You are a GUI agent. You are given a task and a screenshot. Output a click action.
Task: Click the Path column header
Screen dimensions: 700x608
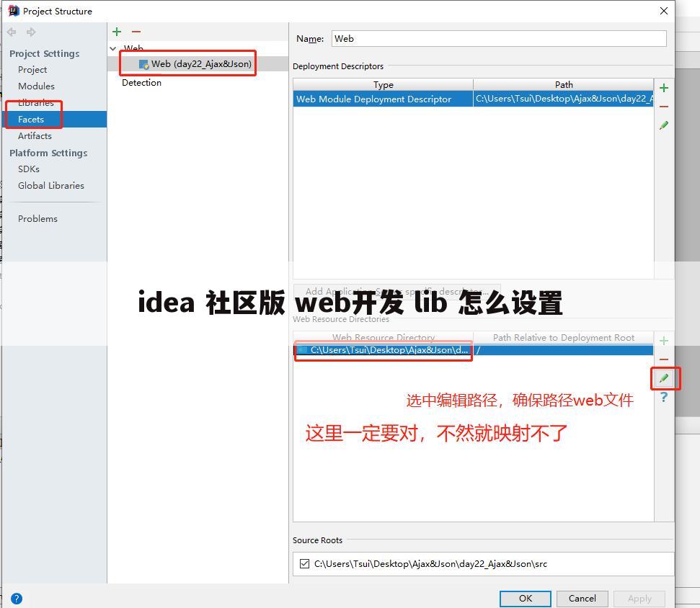pos(564,85)
